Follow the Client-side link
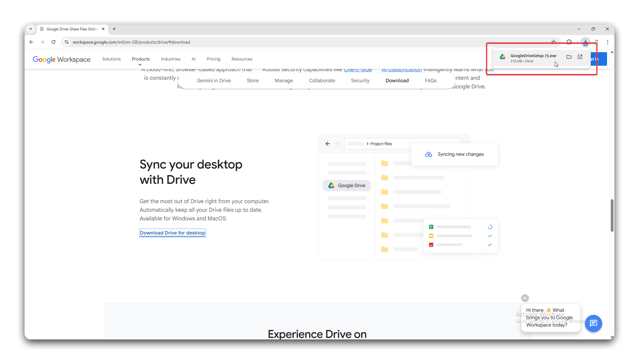Screen dimensions: 639x364 point(358,70)
